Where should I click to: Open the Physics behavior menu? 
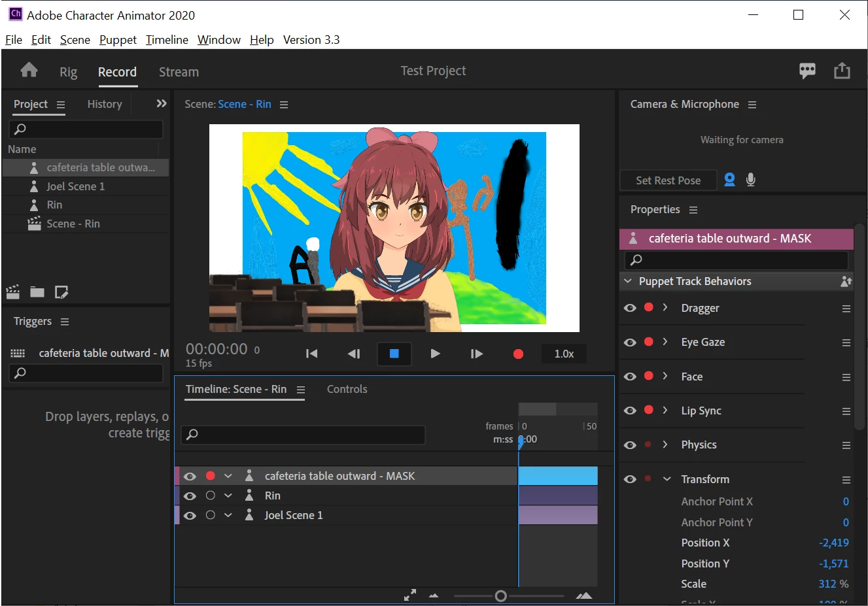[846, 445]
